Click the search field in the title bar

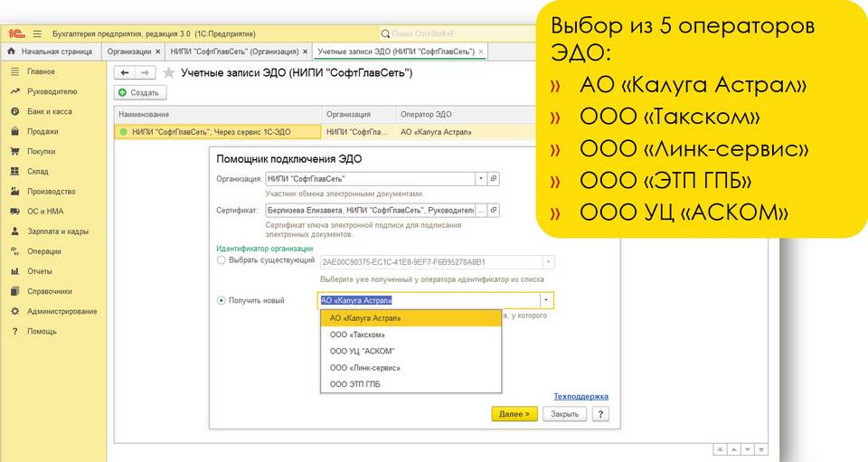[457, 33]
